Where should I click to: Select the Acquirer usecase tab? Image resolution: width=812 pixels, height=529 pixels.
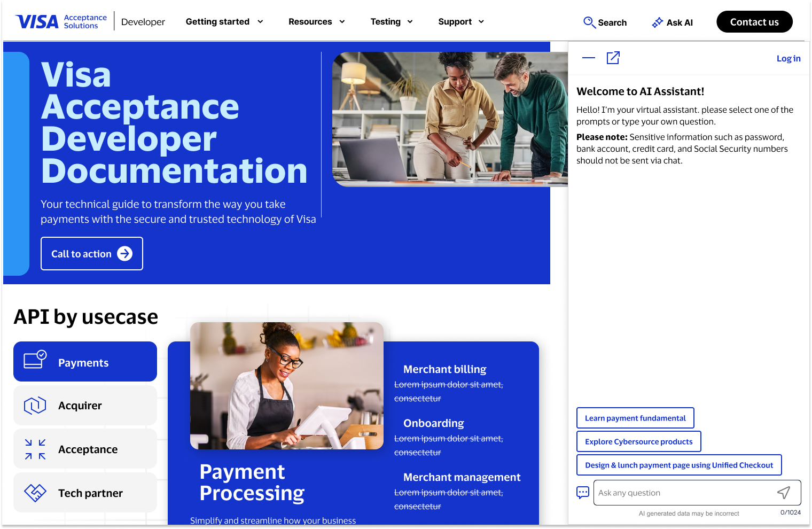pyautogui.click(x=85, y=406)
